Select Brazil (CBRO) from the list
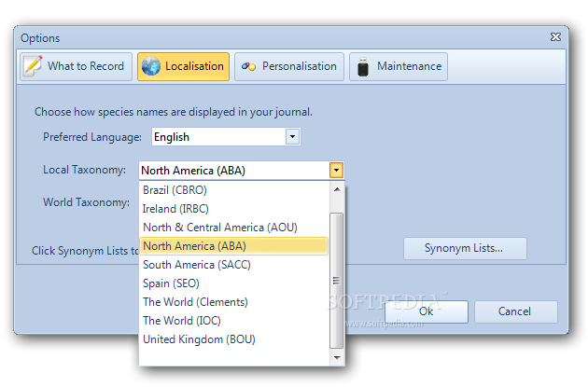Viewport: 588px width, 387px height. 233,190
